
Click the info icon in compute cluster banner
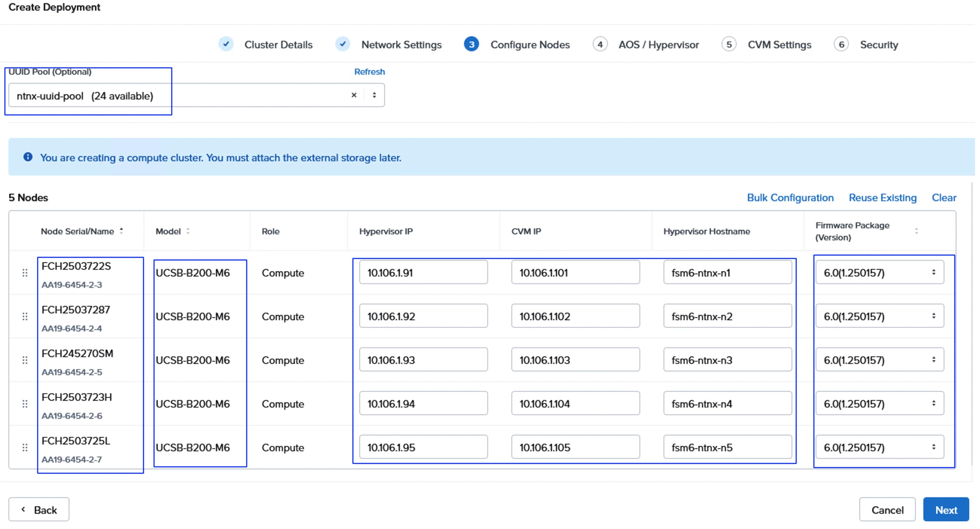(x=28, y=157)
